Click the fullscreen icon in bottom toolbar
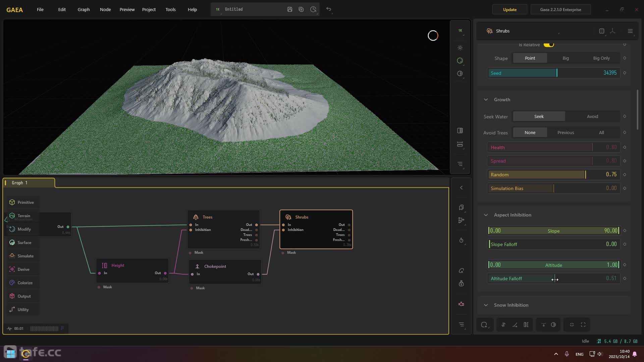The width and height of the screenshot is (644, 362). 583,325
